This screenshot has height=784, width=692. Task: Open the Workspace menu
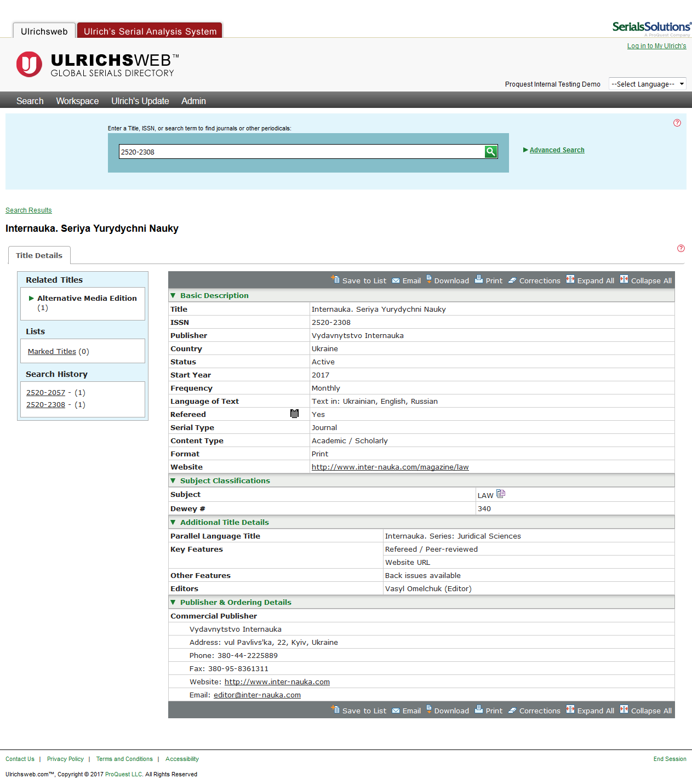pos(77,101)
